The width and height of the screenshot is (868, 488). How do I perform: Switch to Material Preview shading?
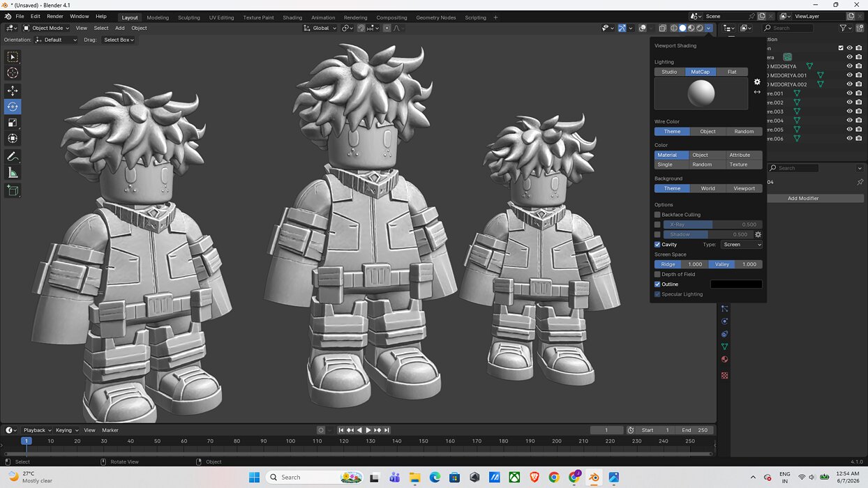[691, 28]
